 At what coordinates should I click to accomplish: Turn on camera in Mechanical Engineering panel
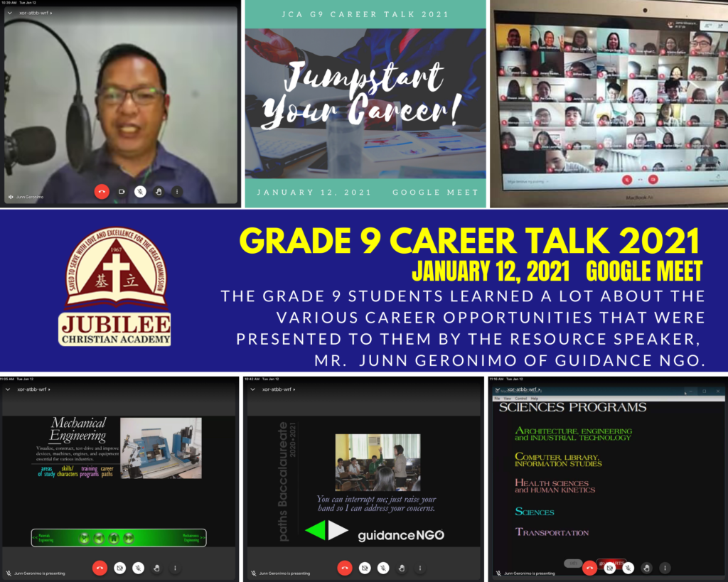coord(119,568)
